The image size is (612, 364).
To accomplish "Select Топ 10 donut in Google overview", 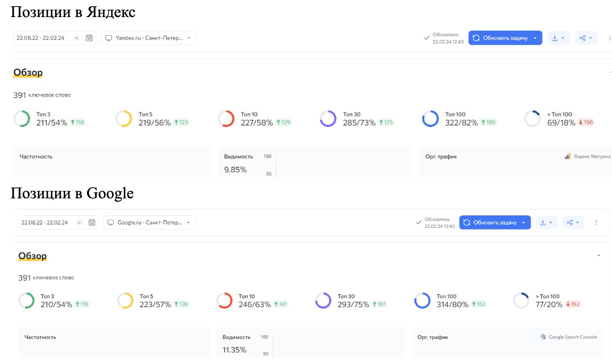I will coord(224,301).
